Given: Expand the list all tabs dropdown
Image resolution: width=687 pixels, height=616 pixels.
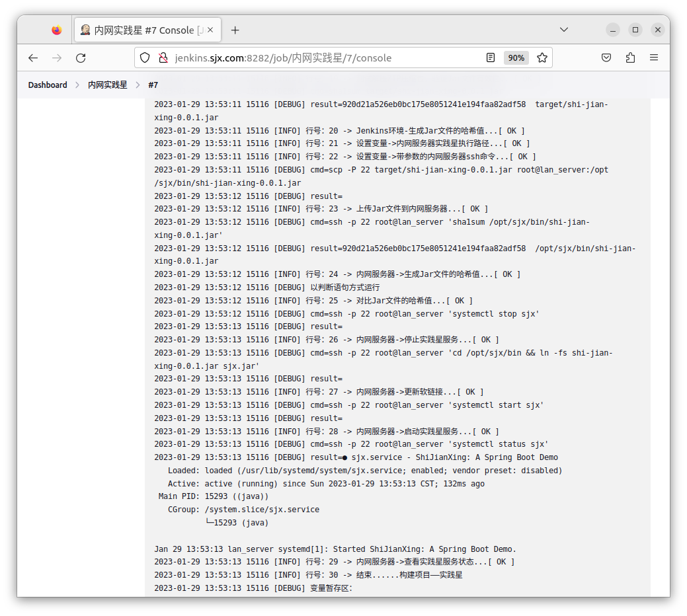Looking at the screenshot, I should (x=563, y=30).
